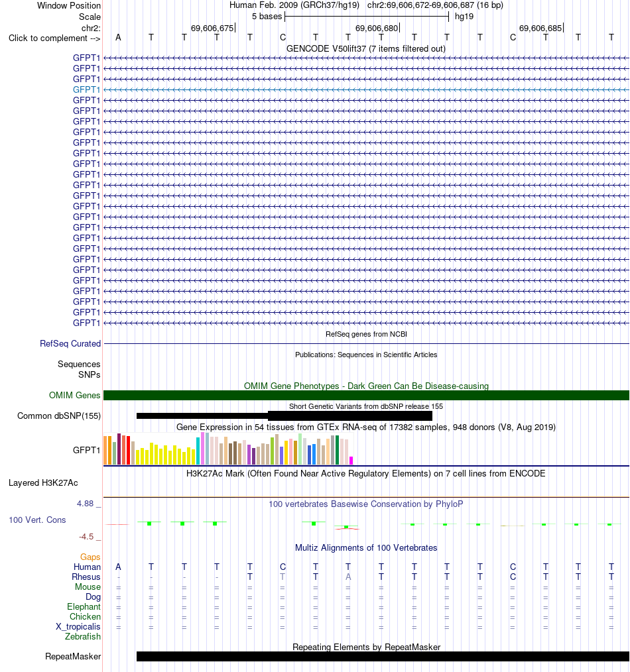The width and height of the screenshot is (630, 672).
Task: Click the chr2:69,606,672-69,606,687 (16 bp) position text
Action: (435, 5)
